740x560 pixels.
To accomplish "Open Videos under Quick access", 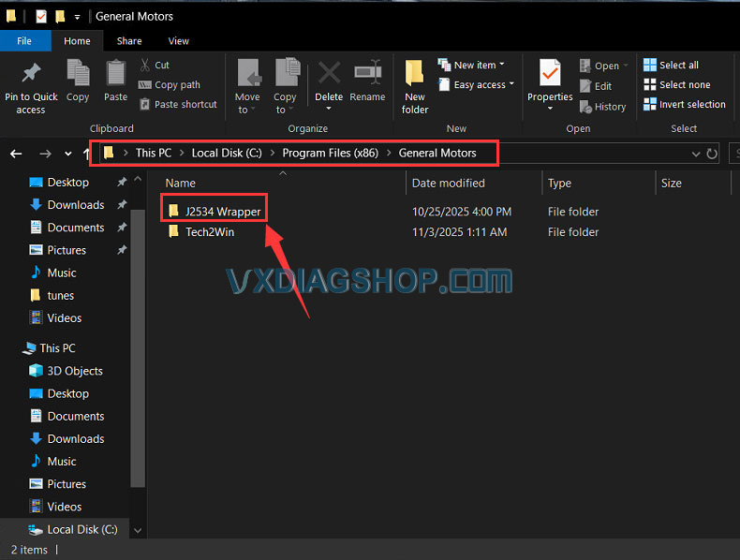I will 65,318.
